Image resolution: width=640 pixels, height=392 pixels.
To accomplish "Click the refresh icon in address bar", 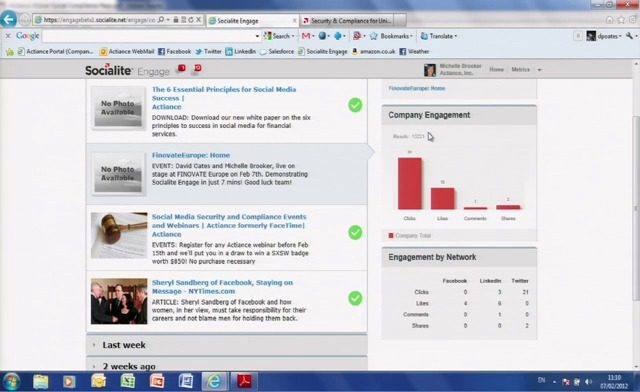I will click(x=191, y=20).
